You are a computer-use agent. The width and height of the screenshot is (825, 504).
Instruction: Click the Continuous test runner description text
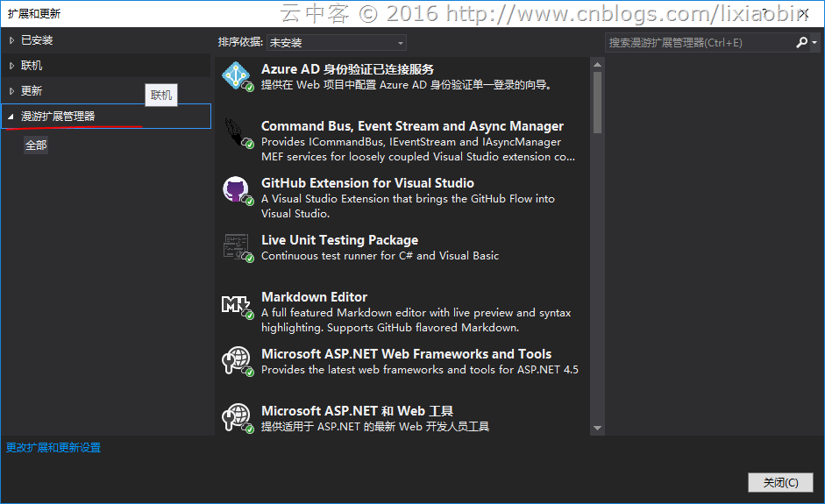pyautogui.click(x=380, y=256)
